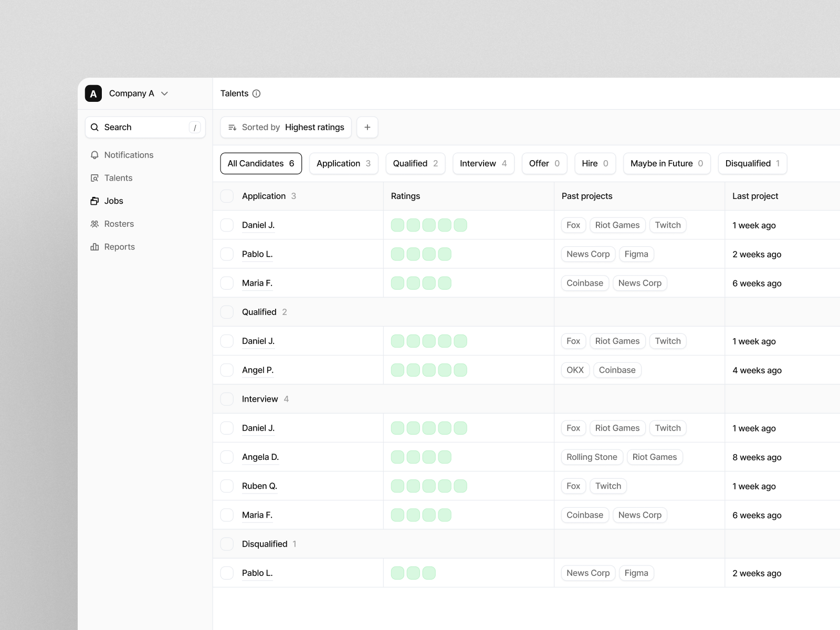Click the Company A avatar badge
The height and width of the screenshot is (630, 840).
coord(93,93)
